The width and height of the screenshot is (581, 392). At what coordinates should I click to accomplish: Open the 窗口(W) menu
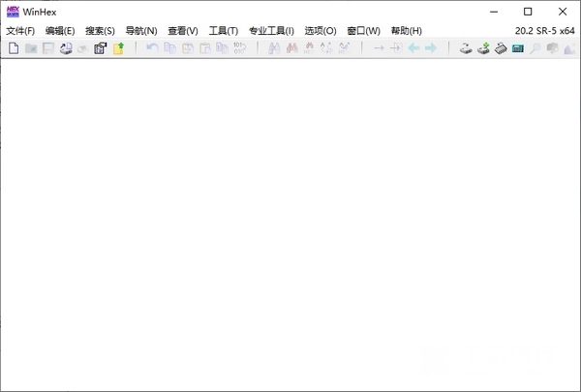click(364, 31)
